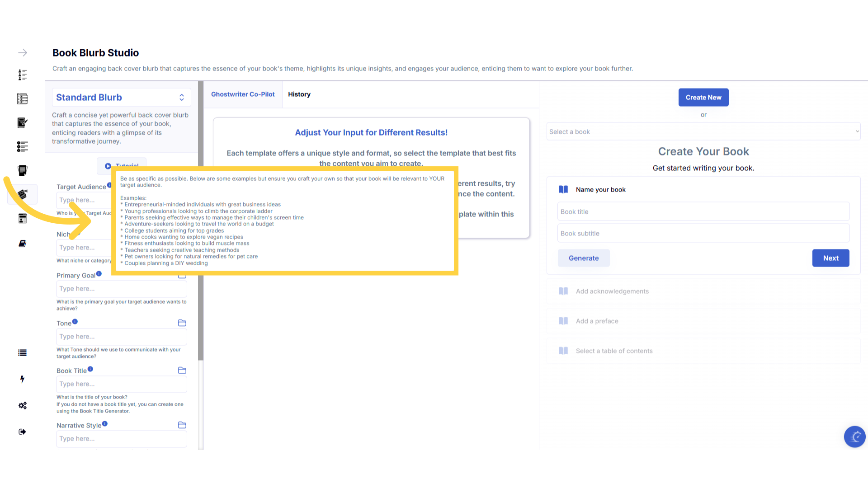Image resolution: width=868 pixels, height=488 pixels.
Task: Open the bulleted outline sidebar icon
Action: [x=22, y=146]
